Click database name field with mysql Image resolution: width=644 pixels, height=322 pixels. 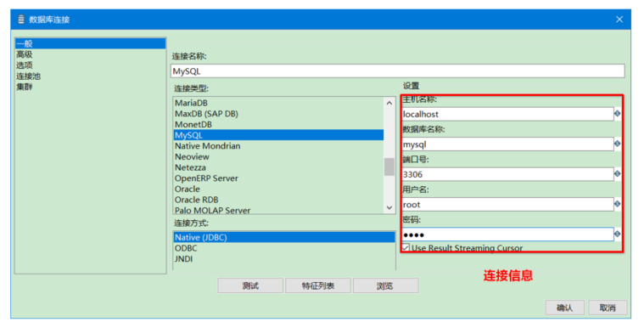pos(507,144)
